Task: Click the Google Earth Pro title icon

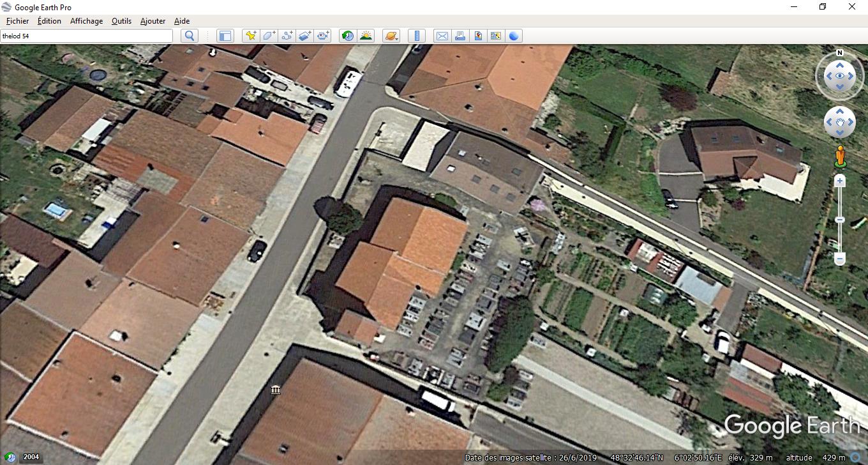Action: coord(7,7)
